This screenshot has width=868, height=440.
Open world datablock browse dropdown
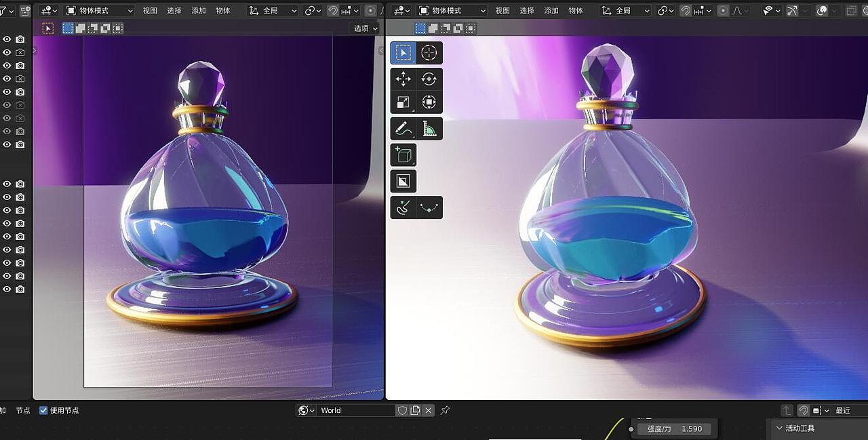(x=307, y=410)
